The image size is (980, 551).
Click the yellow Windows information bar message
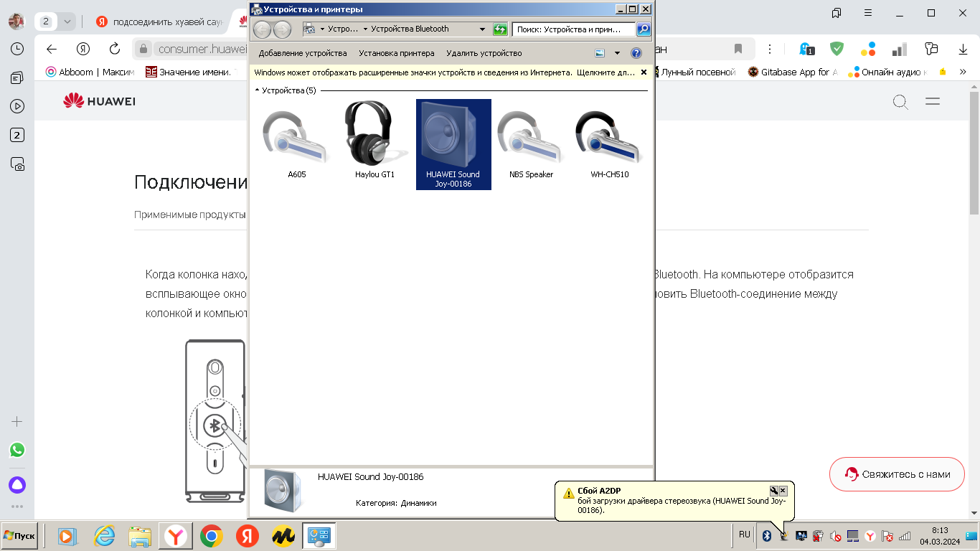pos(445,72)
